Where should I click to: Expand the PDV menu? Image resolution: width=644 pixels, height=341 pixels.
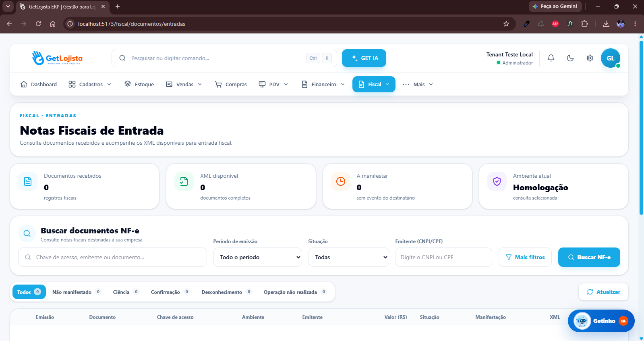(x=273, y=84)
